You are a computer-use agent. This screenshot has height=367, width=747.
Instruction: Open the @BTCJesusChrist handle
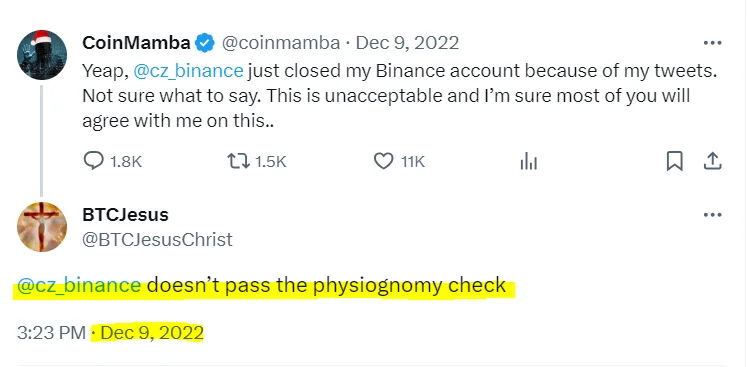(158, 239)
